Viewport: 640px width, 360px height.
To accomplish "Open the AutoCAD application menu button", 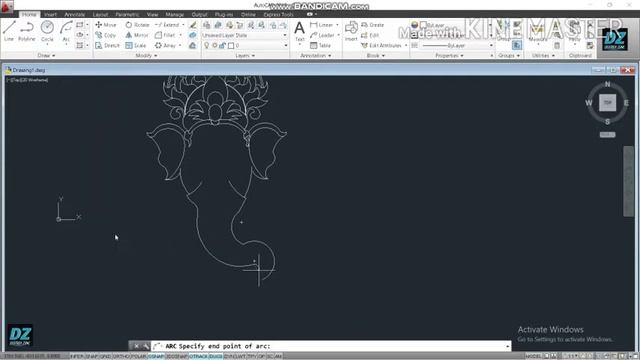I will coord(7,6).
